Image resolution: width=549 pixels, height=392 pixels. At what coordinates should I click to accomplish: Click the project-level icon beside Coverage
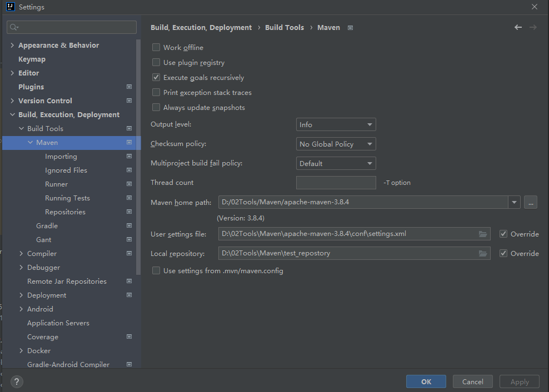(129, 336)
